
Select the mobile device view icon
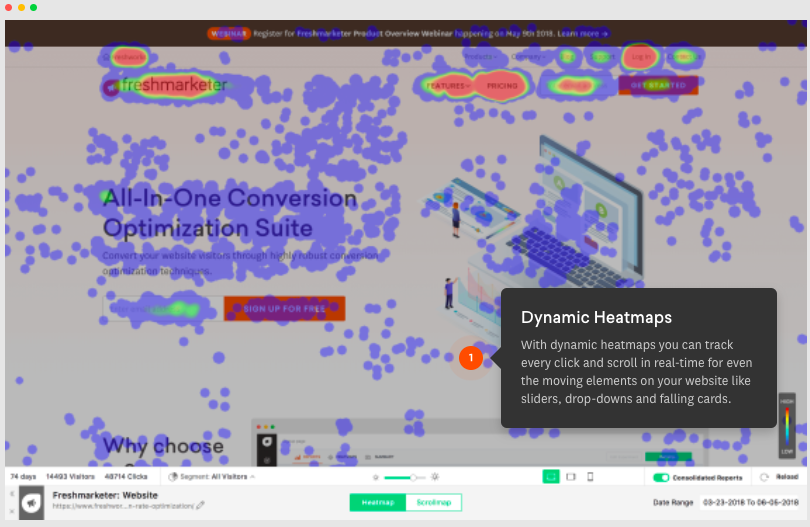[x=590, y=476]
